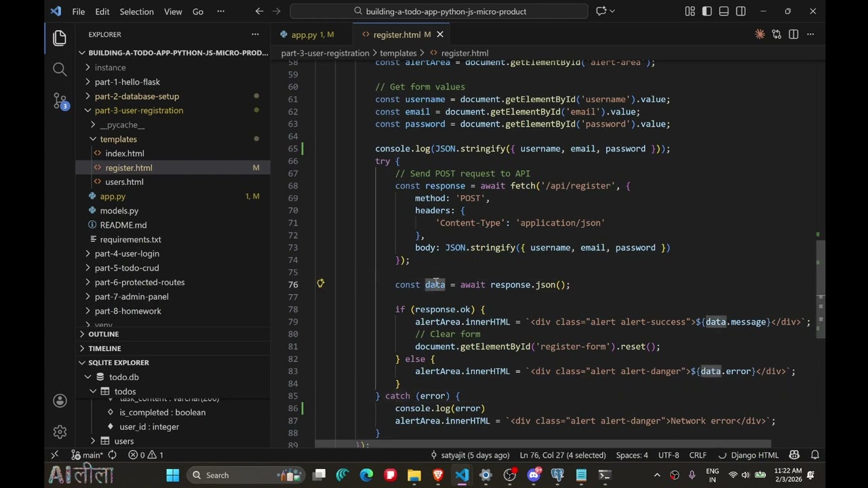The height and width of the screenshot is (488, 868).
Task: Collapse the part-3-user-registration folder
Action: pyautogui.click(x=87, y=110)
